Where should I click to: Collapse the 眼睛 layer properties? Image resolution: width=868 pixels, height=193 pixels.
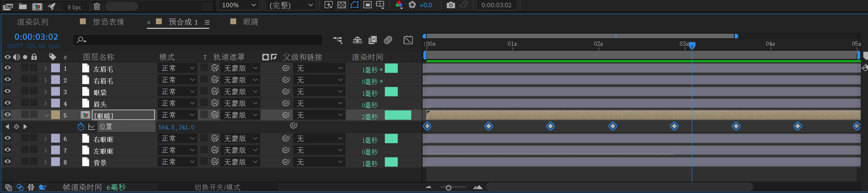46,115
